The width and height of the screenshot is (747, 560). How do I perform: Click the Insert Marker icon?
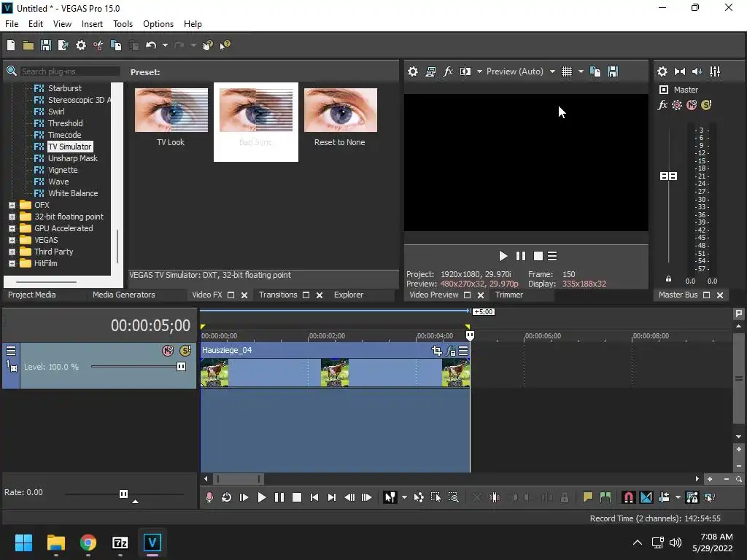click(588, 497)
